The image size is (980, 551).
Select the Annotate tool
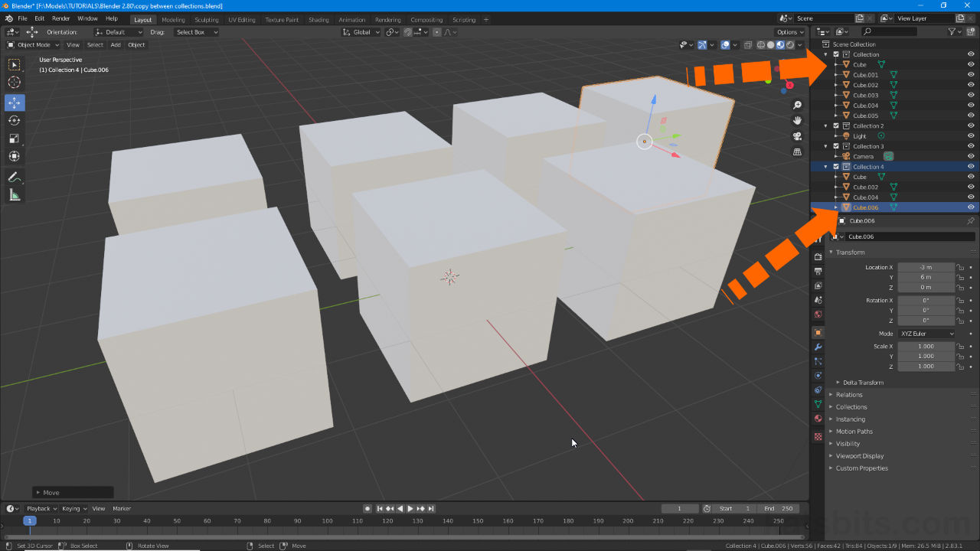click(x=15, y=177)
